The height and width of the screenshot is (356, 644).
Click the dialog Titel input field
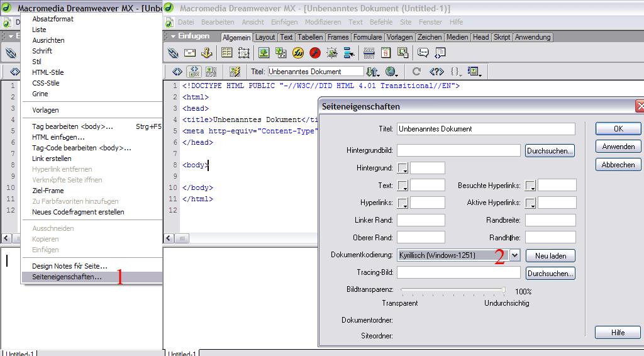[486, 129]
